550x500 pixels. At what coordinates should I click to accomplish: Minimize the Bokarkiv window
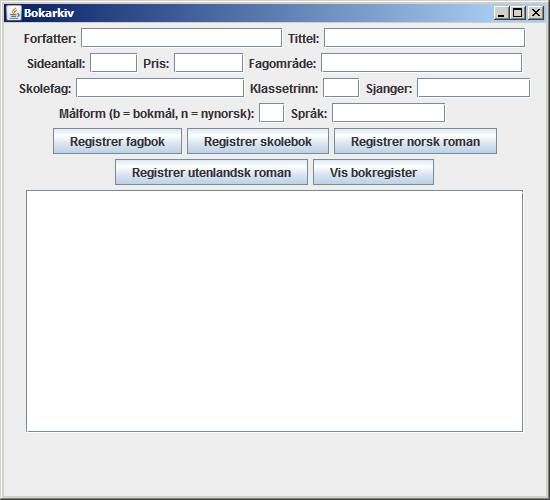(501, 13)
